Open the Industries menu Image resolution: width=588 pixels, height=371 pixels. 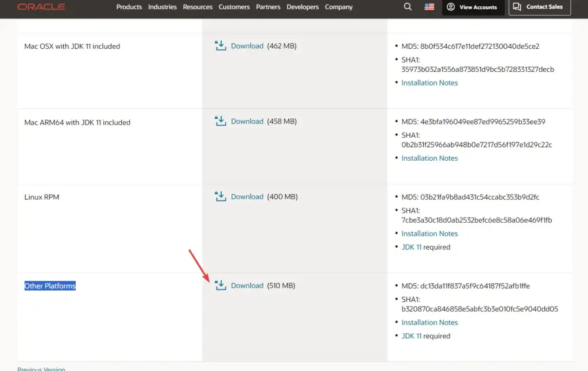163,7
